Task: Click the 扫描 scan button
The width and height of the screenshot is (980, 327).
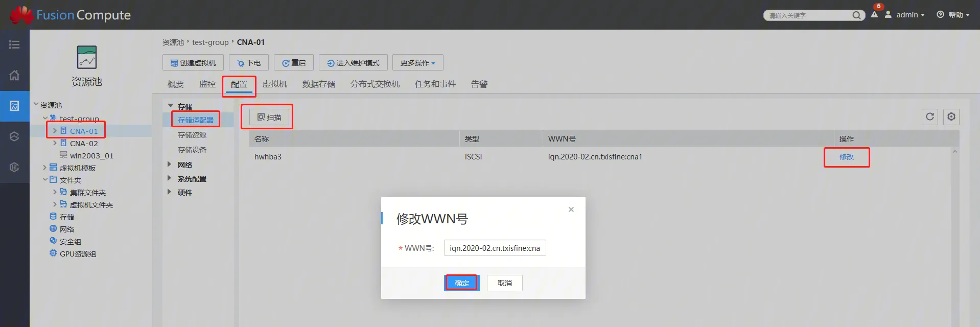Action: point(269,117)
